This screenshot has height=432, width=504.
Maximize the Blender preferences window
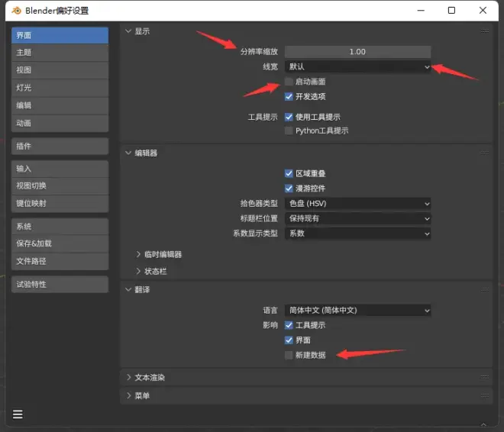[x=451, y=11]
